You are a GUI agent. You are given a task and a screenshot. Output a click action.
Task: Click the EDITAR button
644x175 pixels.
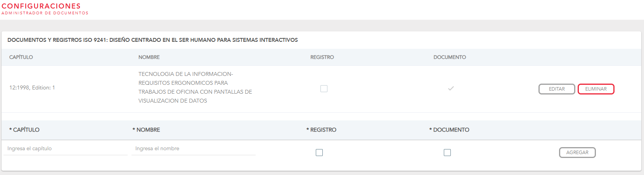click(556, 89)
